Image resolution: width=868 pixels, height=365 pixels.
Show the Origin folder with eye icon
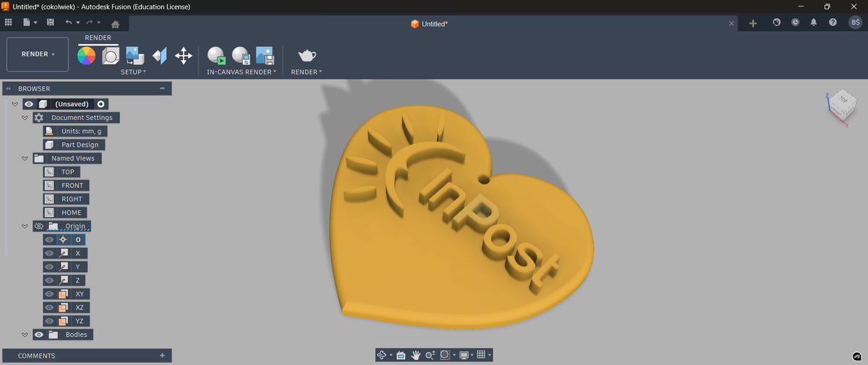point(39,226)
